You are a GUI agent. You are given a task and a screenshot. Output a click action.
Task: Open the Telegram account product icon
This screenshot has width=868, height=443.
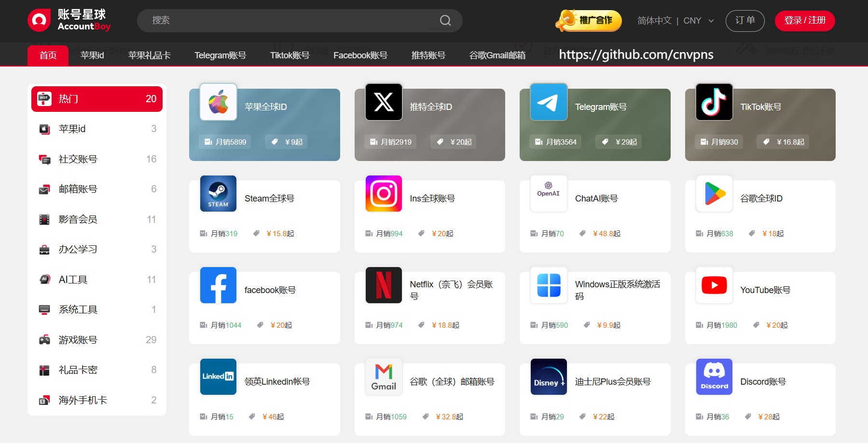549,102
